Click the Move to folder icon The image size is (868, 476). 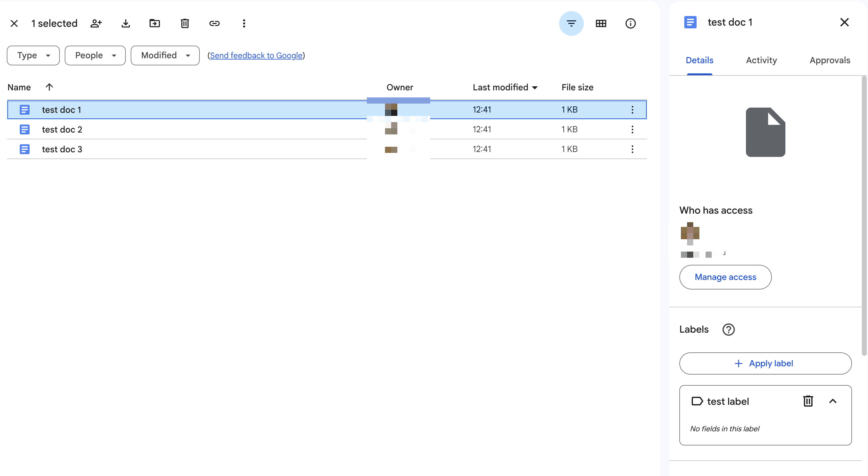point(155,23)
